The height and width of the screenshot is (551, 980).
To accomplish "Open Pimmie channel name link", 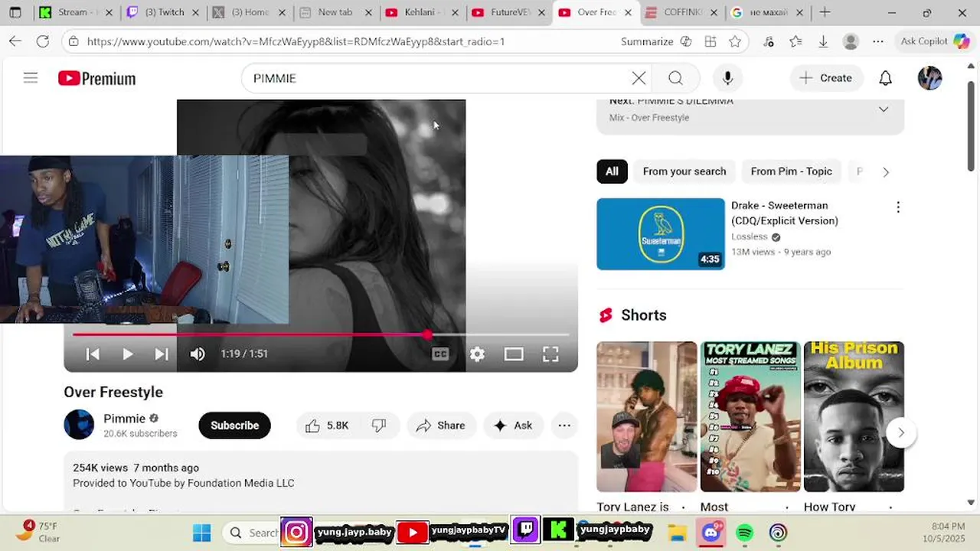I will tap(124, 419).
